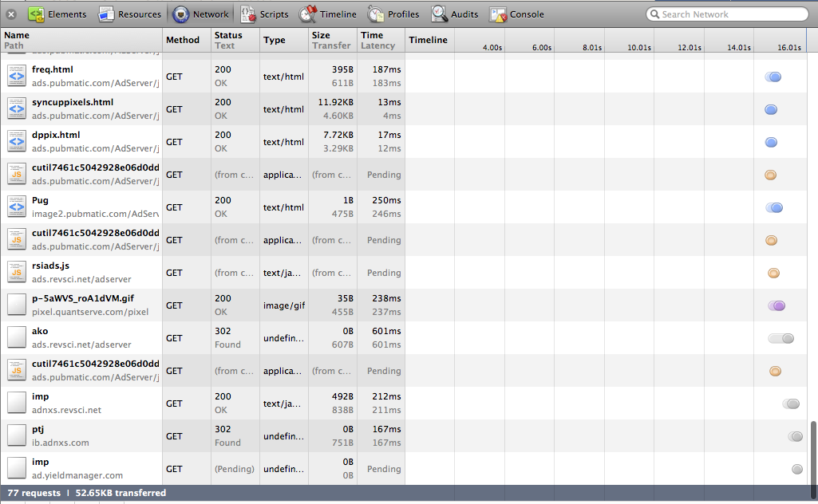The height and width of the screenshot is (504, 818).
Task: Click the 250ms time cell
Action: pyautogui.click(x=386, y=200)
